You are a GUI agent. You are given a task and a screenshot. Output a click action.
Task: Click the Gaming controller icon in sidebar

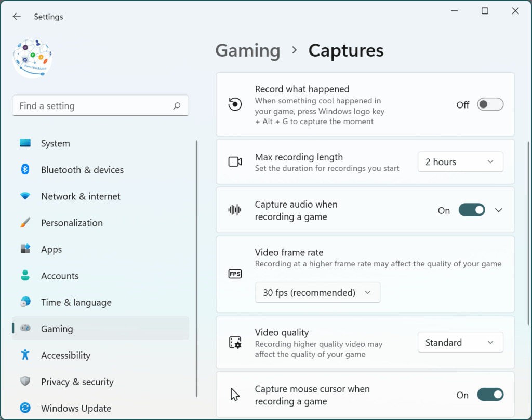point(25,329)
